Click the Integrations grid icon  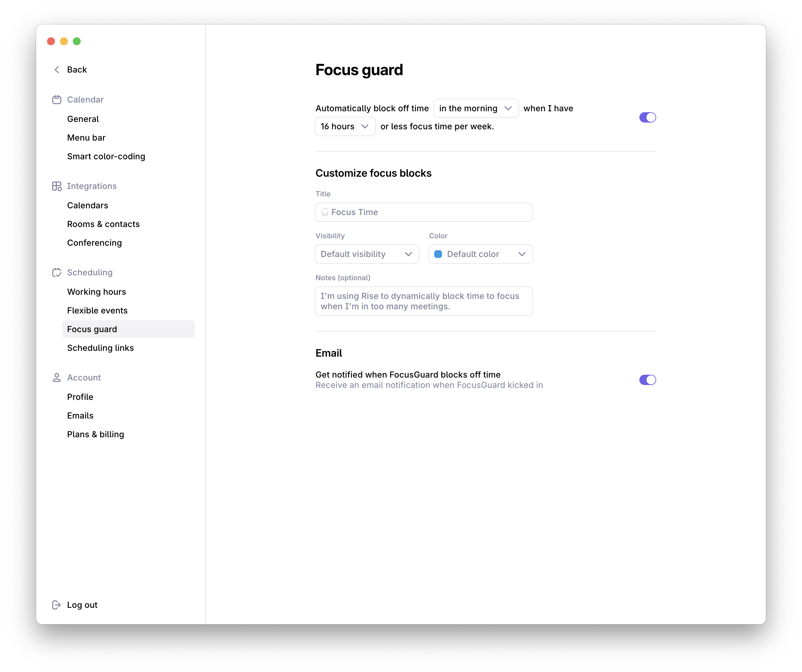tap(56, 186)
